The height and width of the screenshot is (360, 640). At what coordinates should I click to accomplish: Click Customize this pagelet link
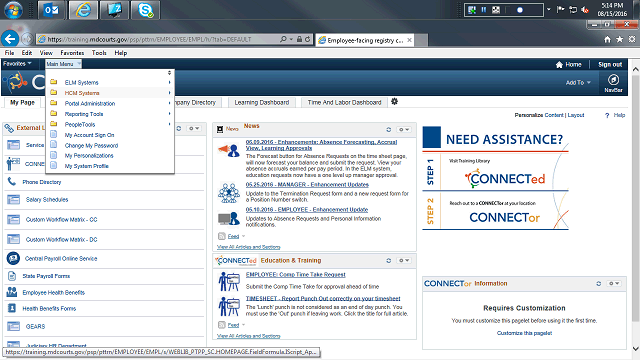[524, 333]
